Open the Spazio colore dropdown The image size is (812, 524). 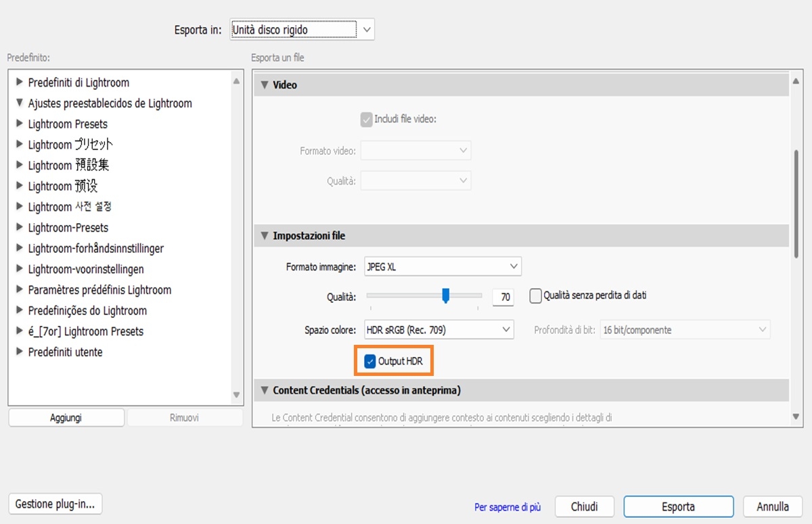point(438,330)
